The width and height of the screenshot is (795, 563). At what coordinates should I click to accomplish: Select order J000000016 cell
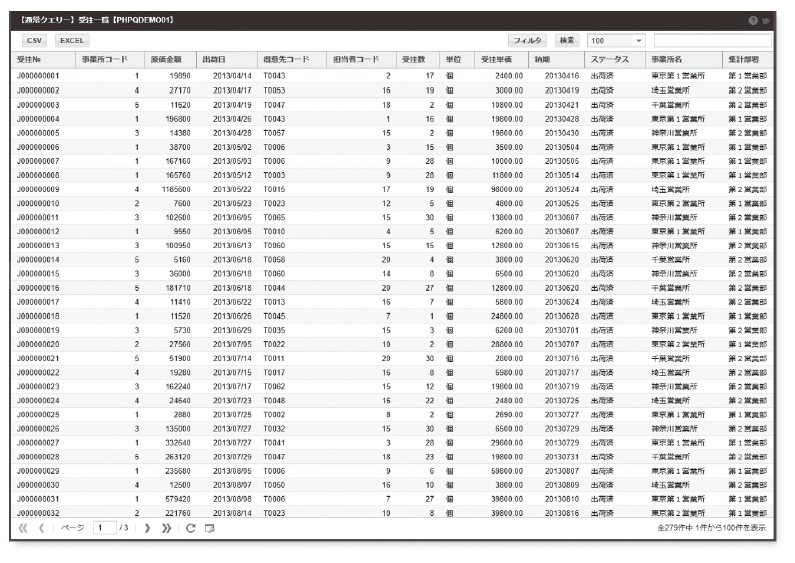pyautogui.click(x=38, y=288)
